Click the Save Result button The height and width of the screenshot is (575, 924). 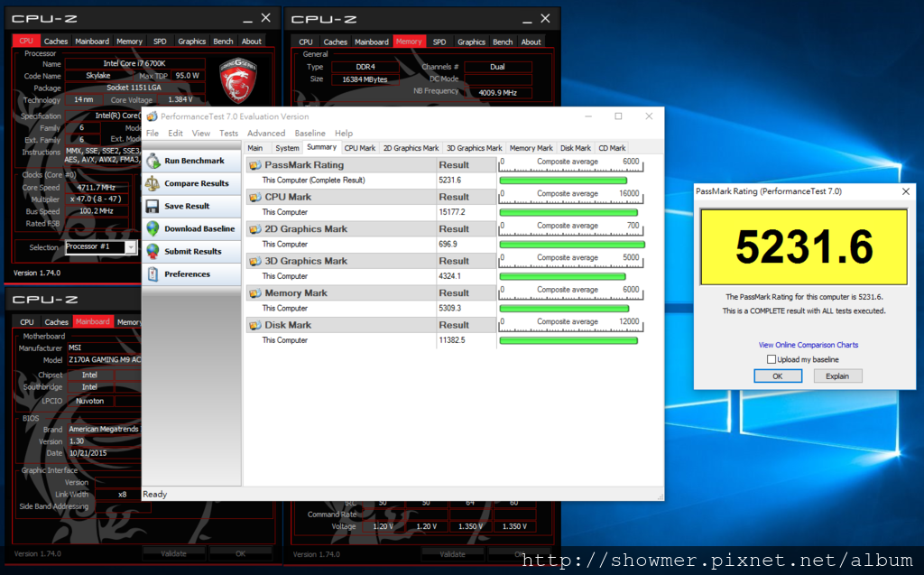[191, 206]
